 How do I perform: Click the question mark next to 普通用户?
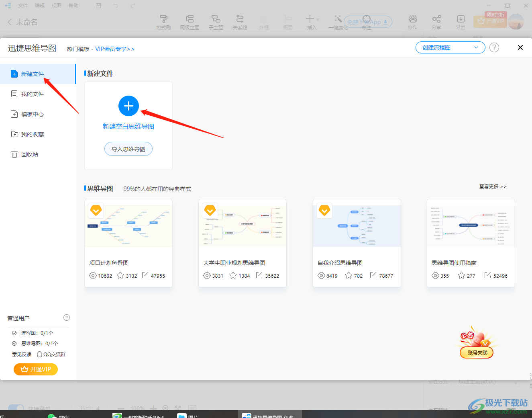click(x=67, y=318)
